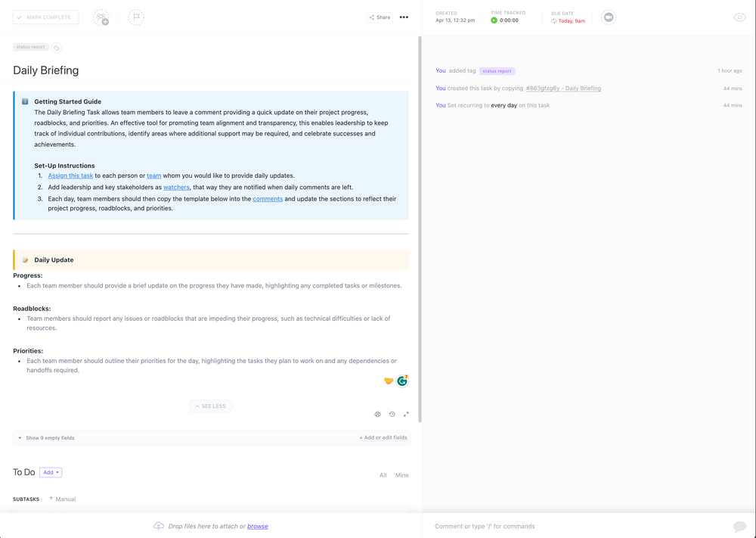Toggle watching this task with the eye icon
Screen dimensions: 756x538
coord(739,17)
